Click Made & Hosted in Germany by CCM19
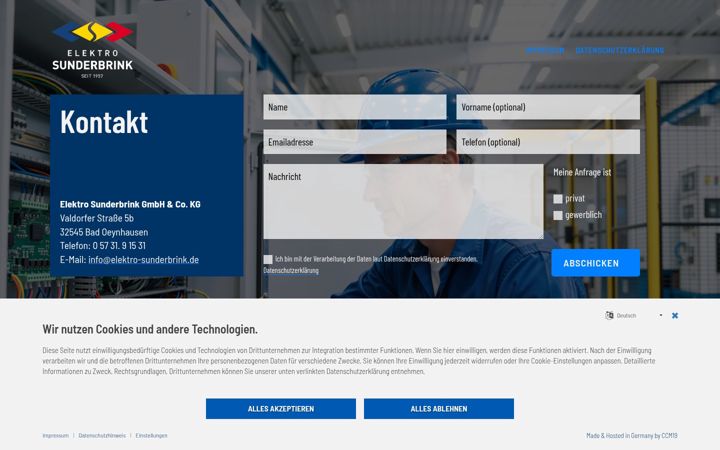Screen dimensions: 720x450 click(632, 435)
